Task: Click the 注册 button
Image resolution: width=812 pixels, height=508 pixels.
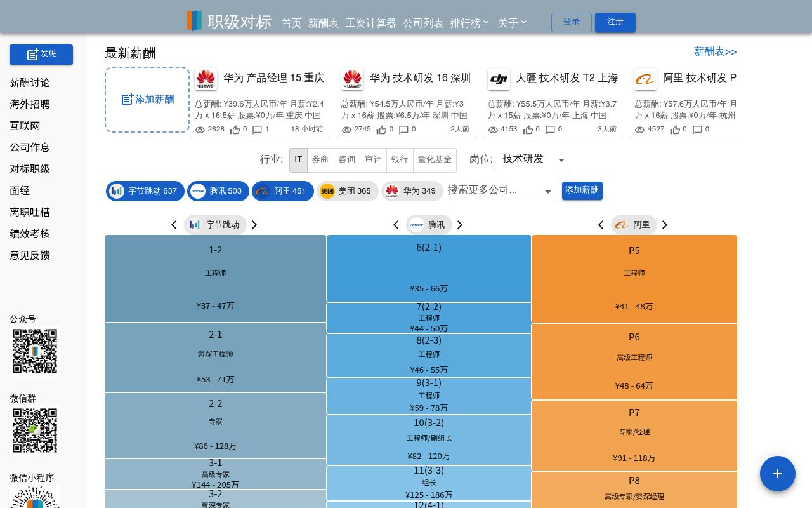Action: point(615,22)
